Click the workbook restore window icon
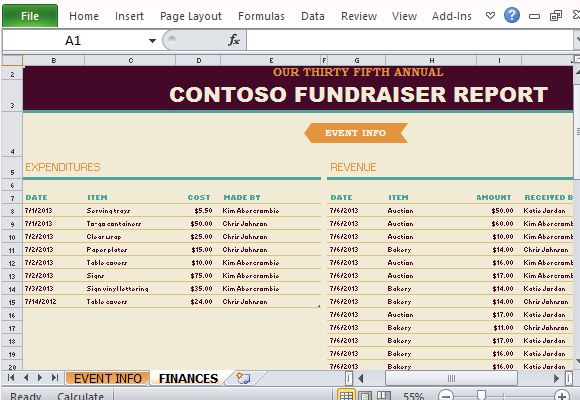This screenshot has width=580, height=400. 556,16
